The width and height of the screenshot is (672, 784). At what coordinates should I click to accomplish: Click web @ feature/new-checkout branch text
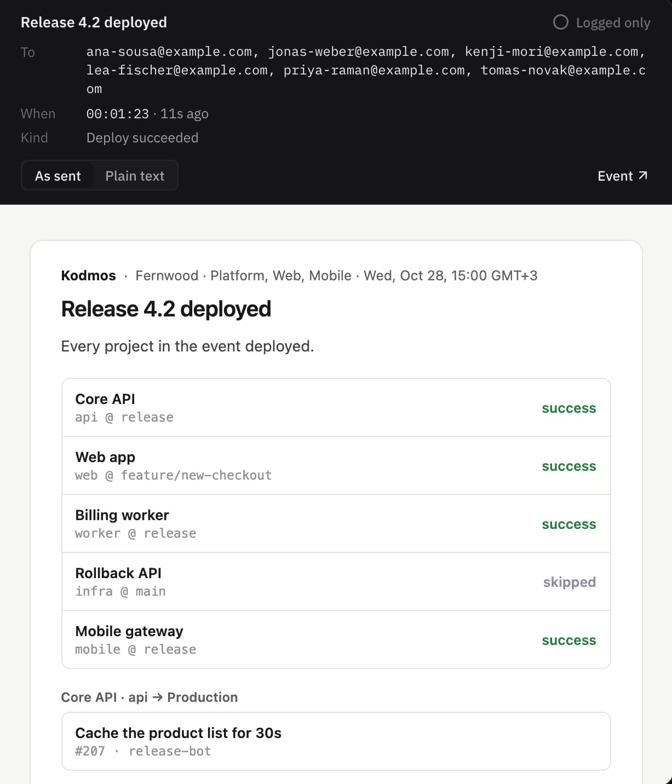174,475
